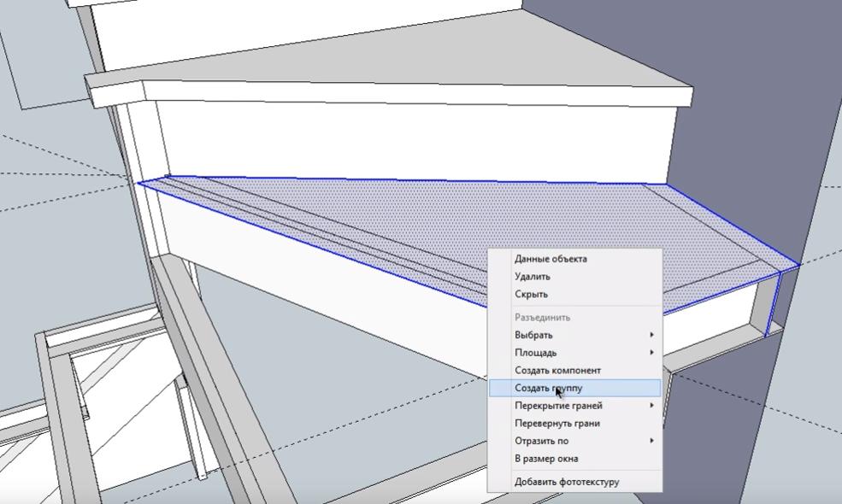Click the selected dotted stair tread face
This screenshot has width=842, height=504.
click(x=385, y=222)
